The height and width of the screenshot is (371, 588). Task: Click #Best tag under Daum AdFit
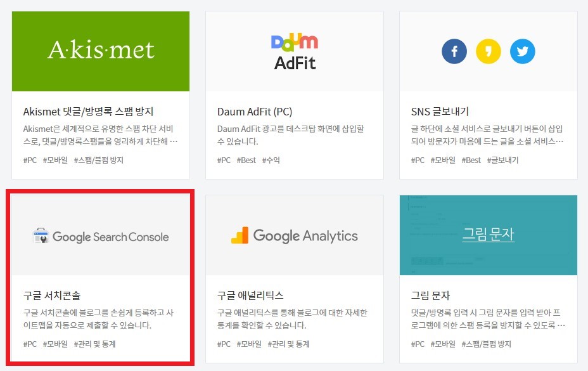coord(246,160)
